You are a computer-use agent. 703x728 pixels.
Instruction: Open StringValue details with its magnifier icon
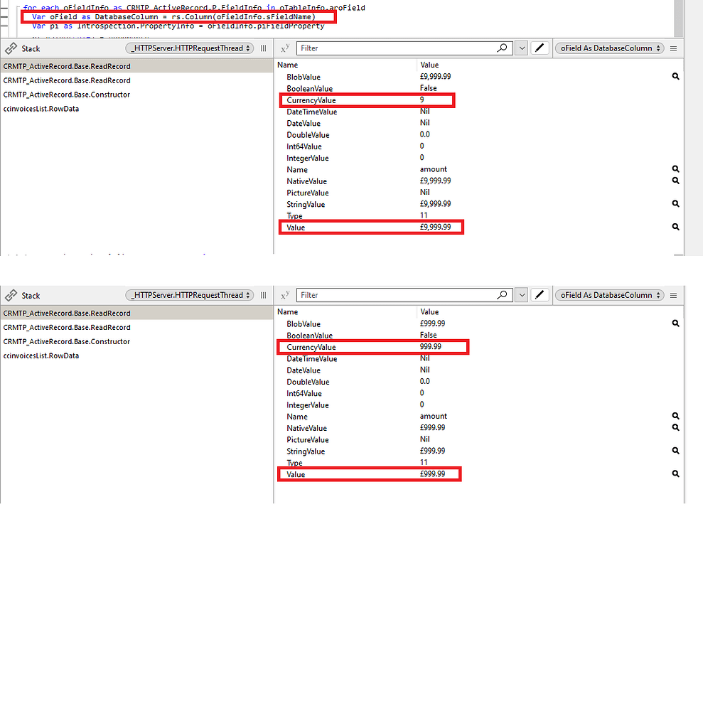click(675, 204)
